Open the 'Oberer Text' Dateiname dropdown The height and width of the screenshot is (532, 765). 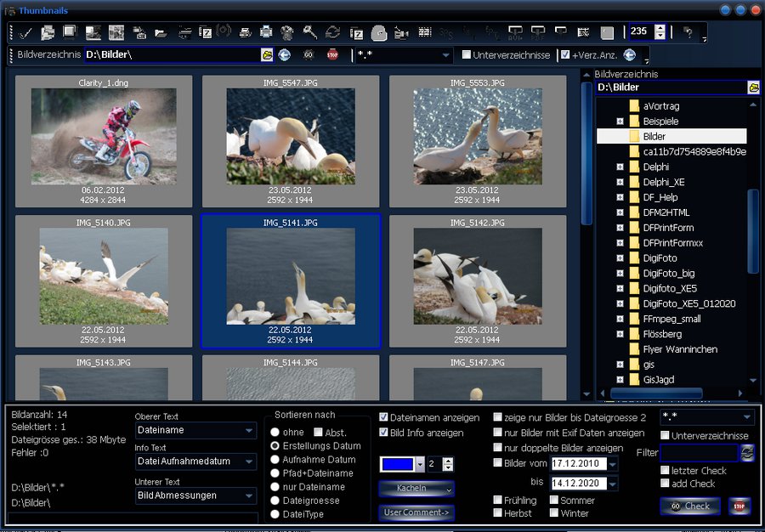coord(249,431)
